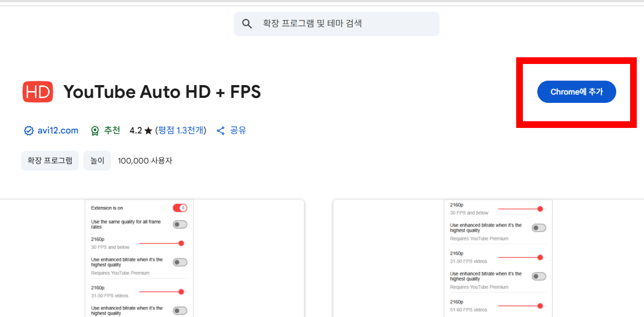Click the magnifier icon in the search bar

click(x=247, y=24)
